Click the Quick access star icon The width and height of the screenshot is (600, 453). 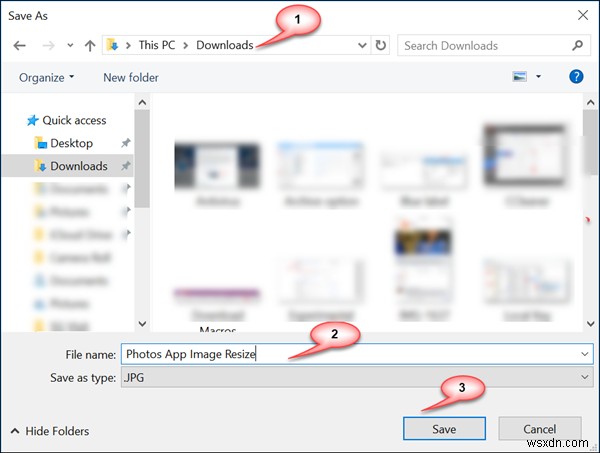pos(33,121)
